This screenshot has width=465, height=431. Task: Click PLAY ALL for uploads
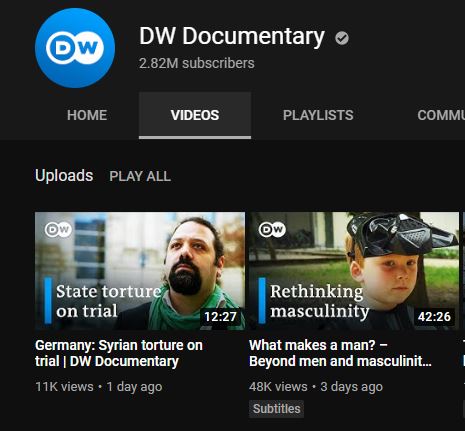[x=140, y=176]
